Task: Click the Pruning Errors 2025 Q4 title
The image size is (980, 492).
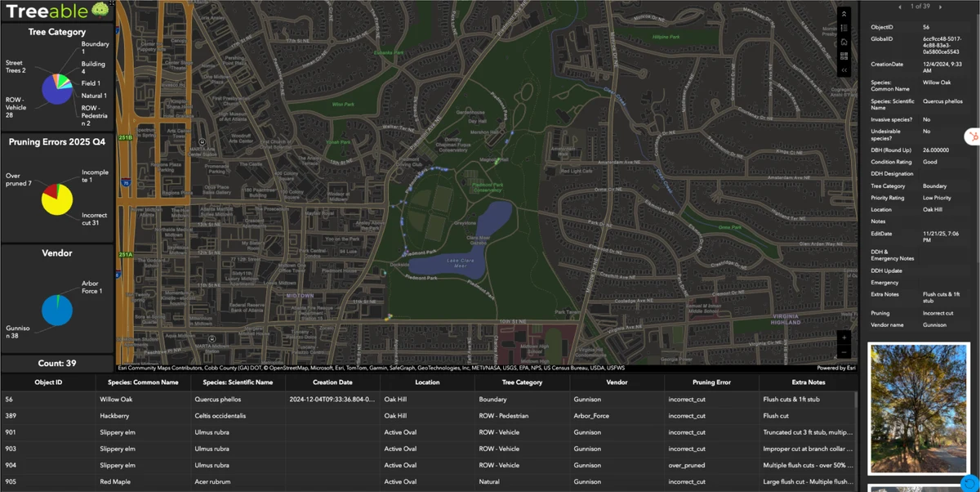Action: click(57, 141)
